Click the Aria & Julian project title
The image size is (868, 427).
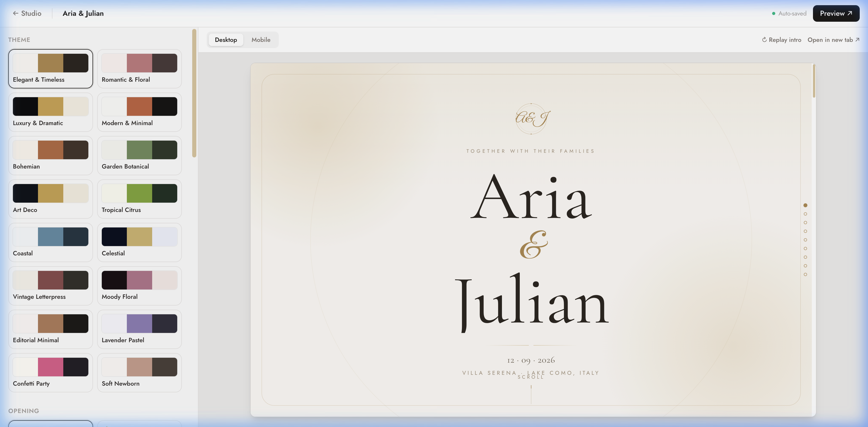(83, 13)
